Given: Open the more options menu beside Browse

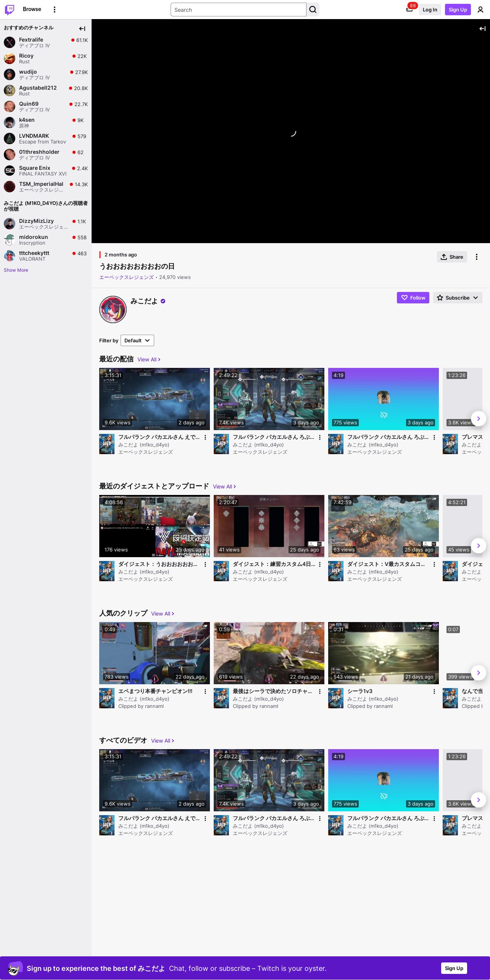Looking at the screenshot, I should [x=55, y=10].
